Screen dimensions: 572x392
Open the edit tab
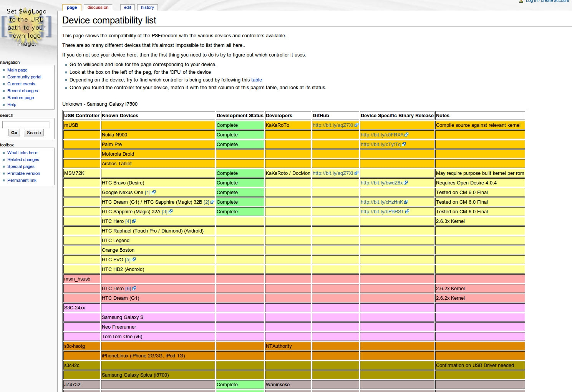click(x=128, y=7)
